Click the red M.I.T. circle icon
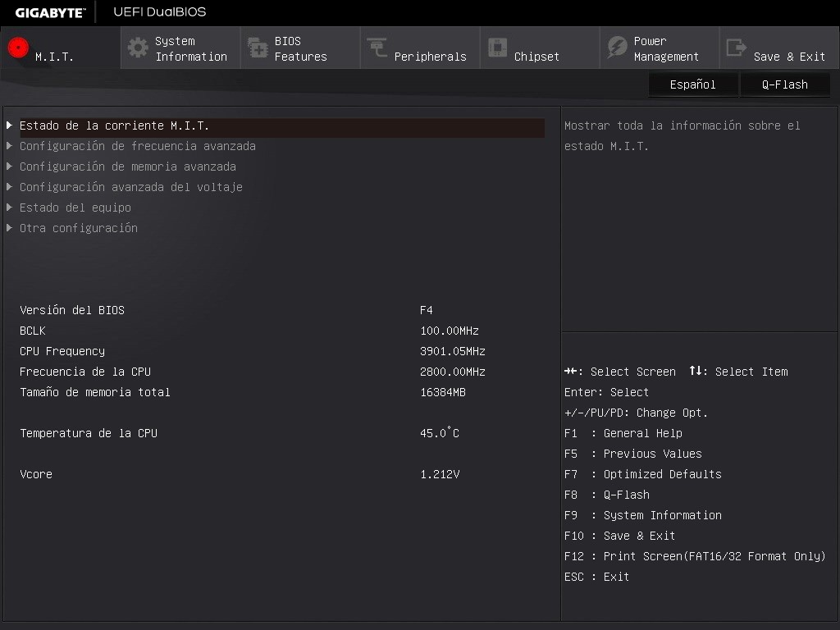The height and width of the screenshot is (630, 840). [x=17, y=47]
